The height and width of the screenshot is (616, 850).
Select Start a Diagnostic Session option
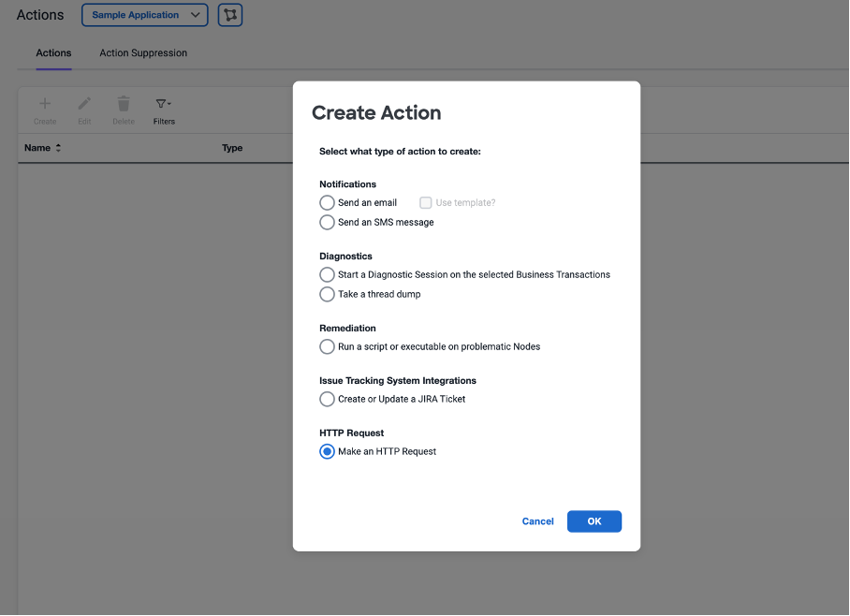(327, 274)
